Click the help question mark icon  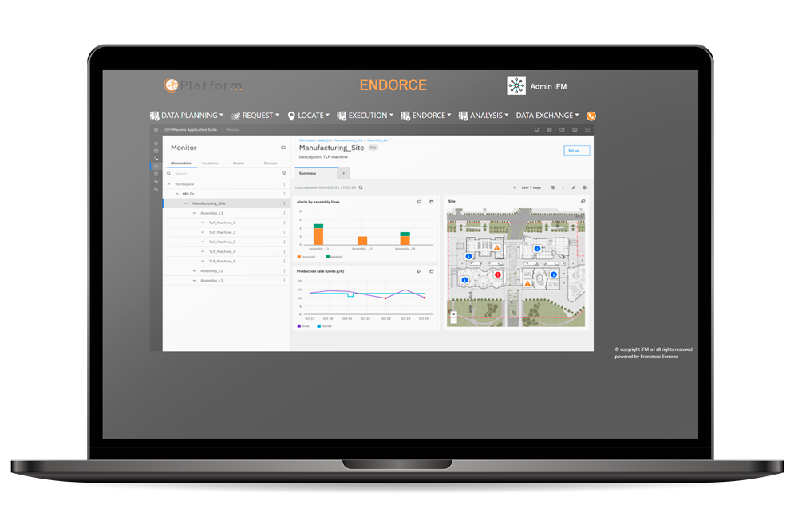click(562, 129)
